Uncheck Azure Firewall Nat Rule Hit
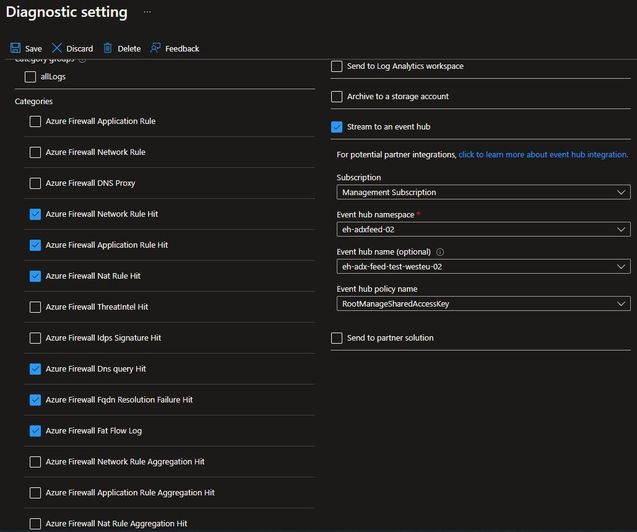Image resolution: width=637 pixels, height=532 pixels. tap(35, 276)
